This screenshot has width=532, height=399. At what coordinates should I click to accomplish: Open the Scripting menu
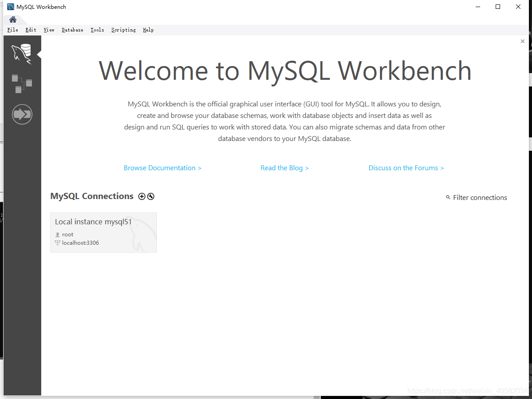pos(124,30)
